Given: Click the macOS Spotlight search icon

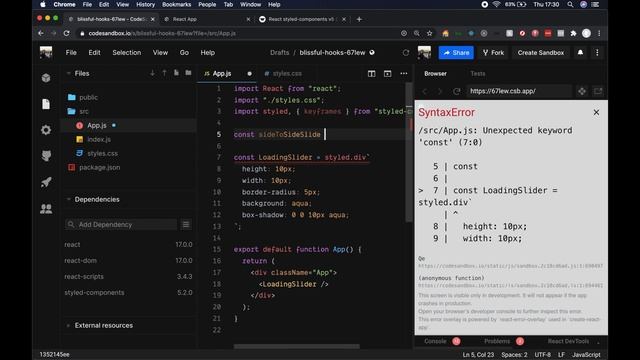Looking at the screenshot, I should [570, 4].
